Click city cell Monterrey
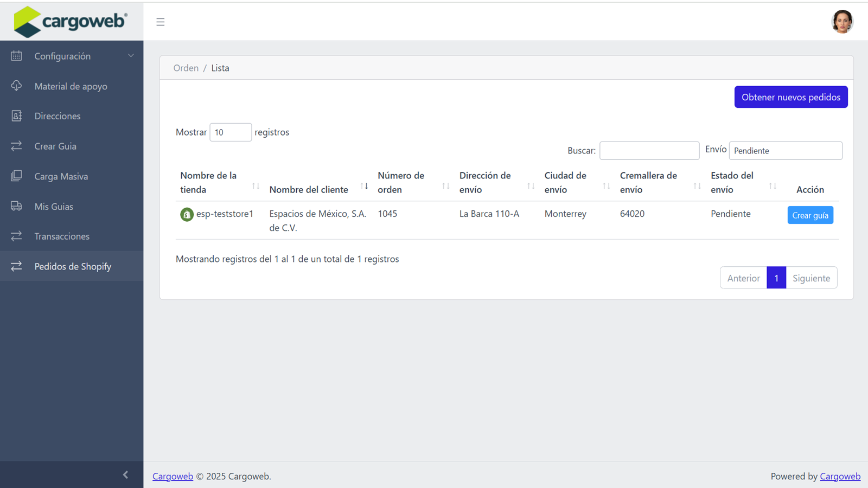 tap(565, 214)
